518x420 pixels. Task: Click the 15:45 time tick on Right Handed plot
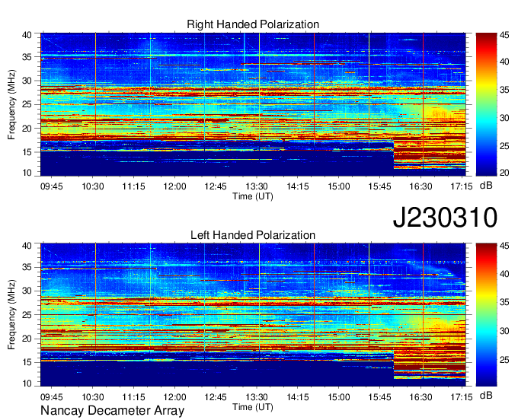click(x=379, y=186)
